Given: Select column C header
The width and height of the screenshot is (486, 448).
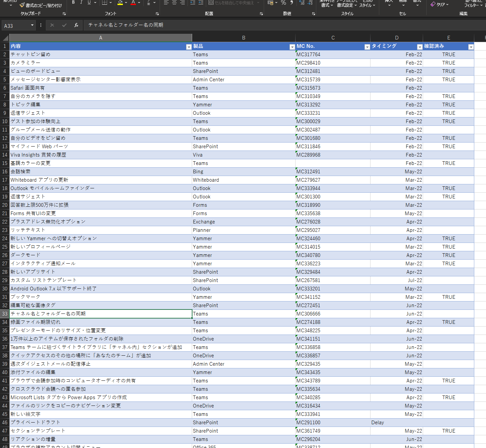Looking at the screenshot, I should pos(333,38).
